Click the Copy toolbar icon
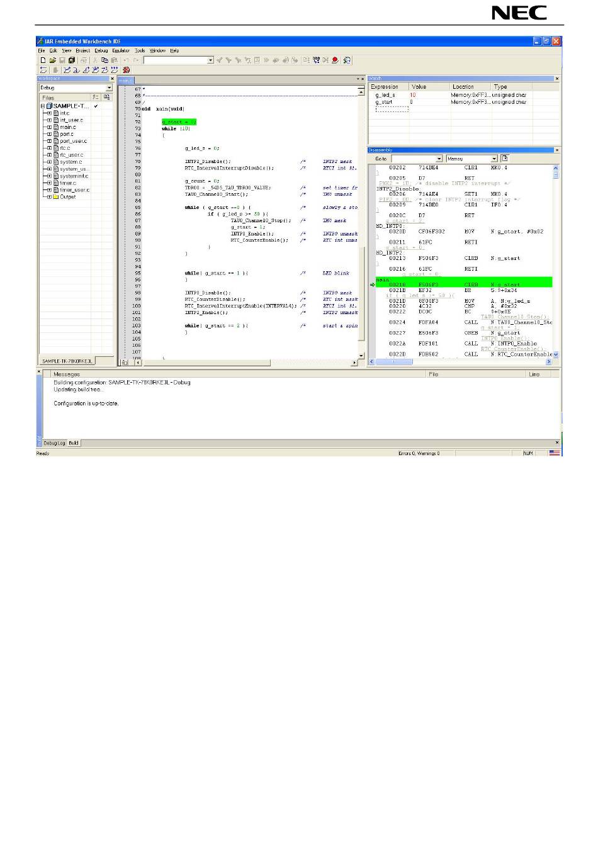The height and width of the screenshot is (868, 598). click(104, 60)
